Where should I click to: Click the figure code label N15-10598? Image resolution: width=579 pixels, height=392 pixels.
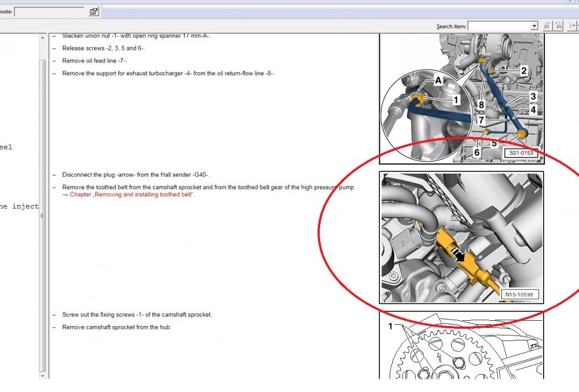click(519, 294)
